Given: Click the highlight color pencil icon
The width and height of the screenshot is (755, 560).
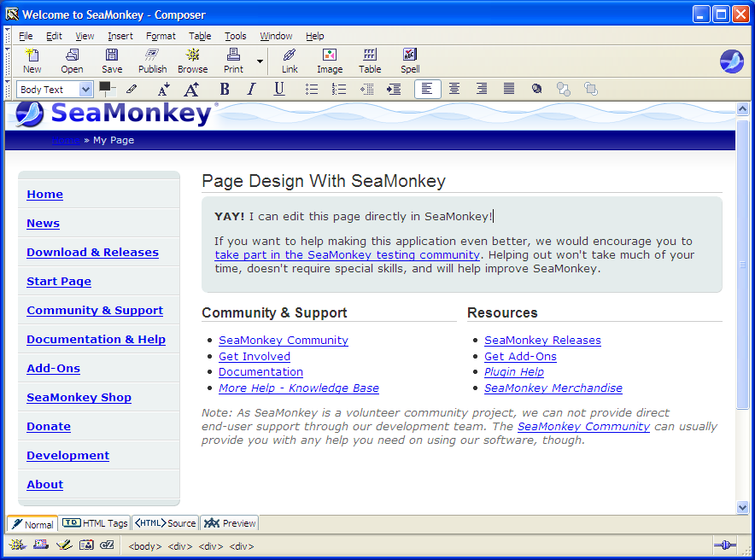Looking at the screenshot, I should (132, 89).
